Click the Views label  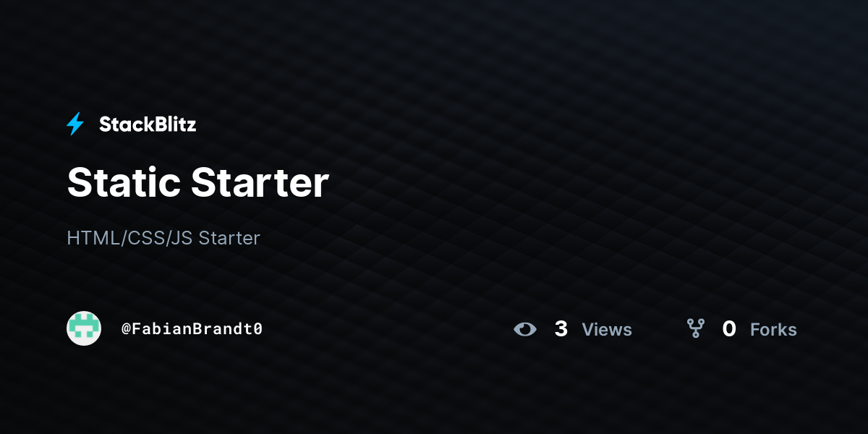coord(607,330)
